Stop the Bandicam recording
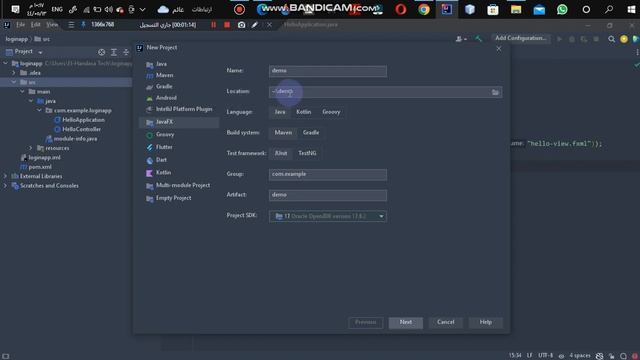This screenshot has height=360, width=640. [227, 25]
